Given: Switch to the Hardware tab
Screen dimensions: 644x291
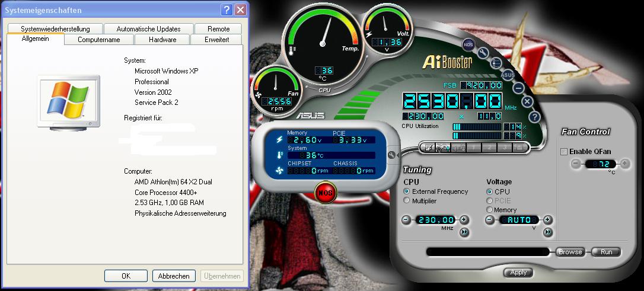Looking at the screenshot, I should pos(162,39).
